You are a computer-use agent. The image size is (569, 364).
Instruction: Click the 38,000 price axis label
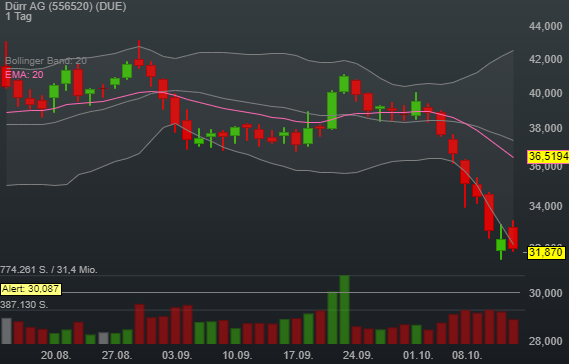[x=545, y=128]
